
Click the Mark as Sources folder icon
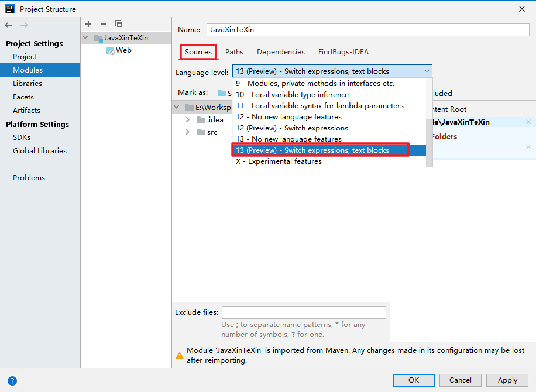(222, 92)
